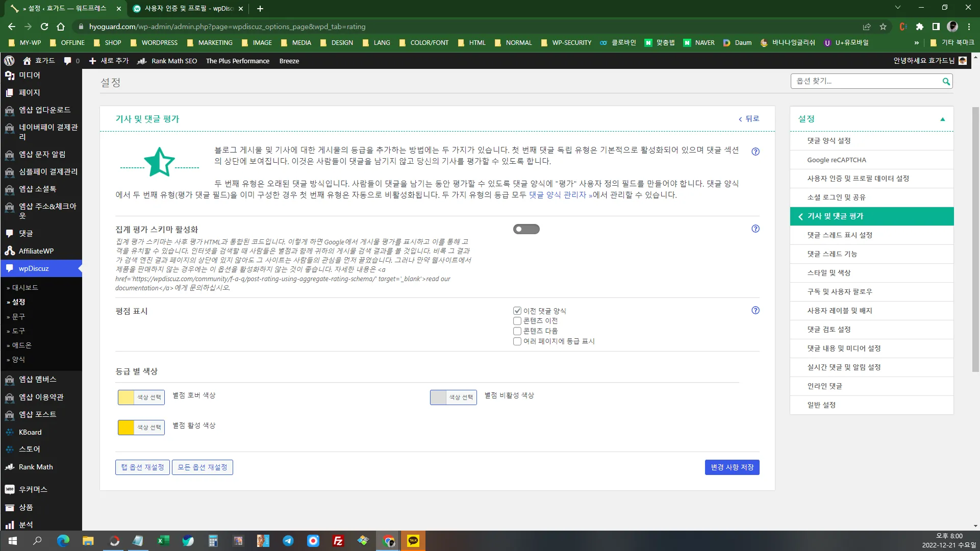Open the WordPress logo menu in admin bar
This screenshot has height=551, width=980.
(x=9, y=61)
